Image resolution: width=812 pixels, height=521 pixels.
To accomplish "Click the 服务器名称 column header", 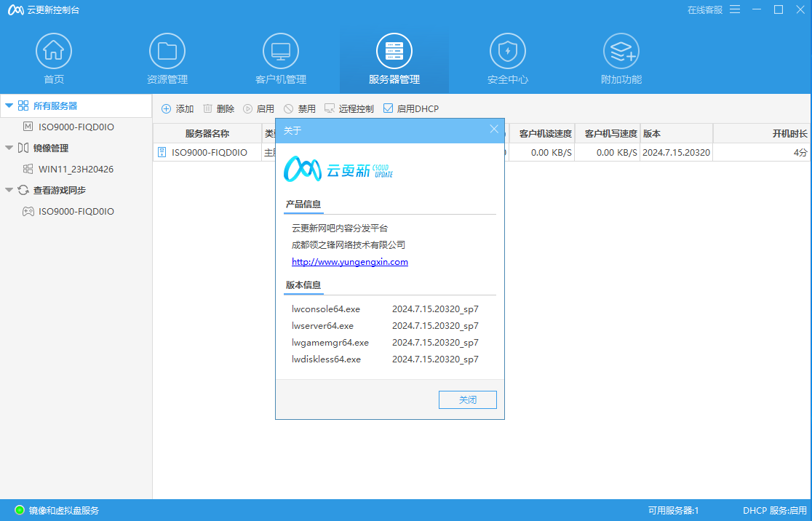I will pyautogui.click(x=207, y=134).
